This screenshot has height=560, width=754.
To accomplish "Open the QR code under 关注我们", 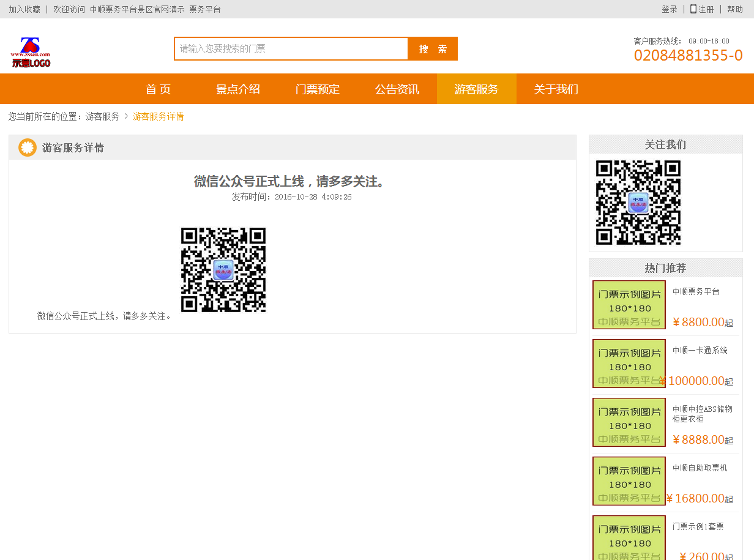I will [x=638, y=203].
